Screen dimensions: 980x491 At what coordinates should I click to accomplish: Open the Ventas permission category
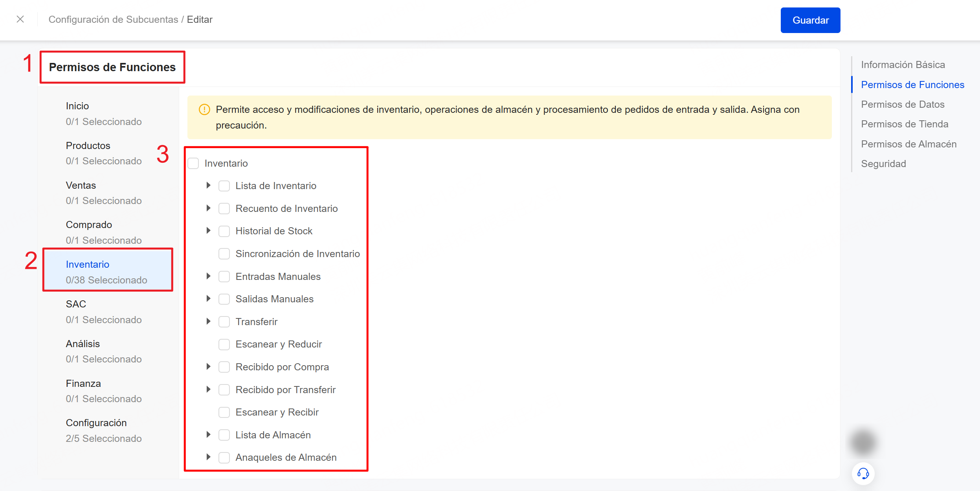coord(108,193)
